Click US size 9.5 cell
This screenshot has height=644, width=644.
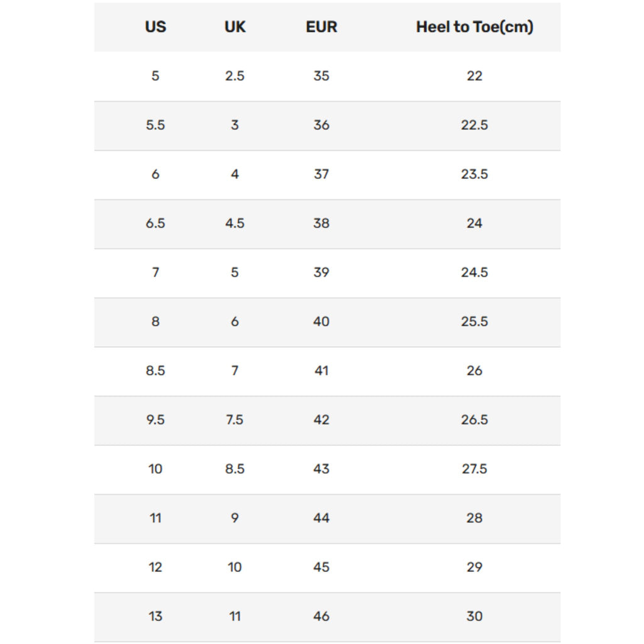click(155, 419)
